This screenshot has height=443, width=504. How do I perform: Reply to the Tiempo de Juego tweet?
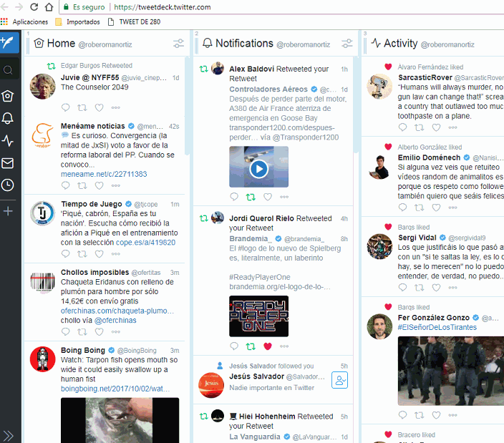coord(66,254)
